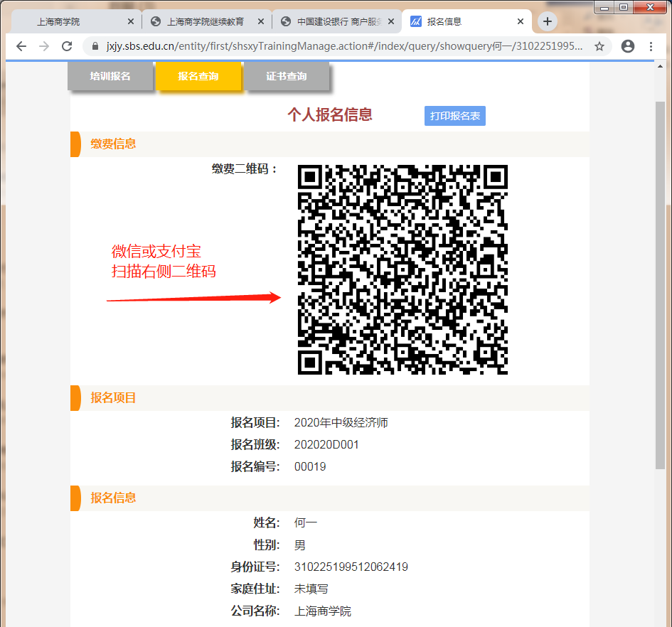Click the 缴费二维码 label
The height and width of the screenshot is (627, 672).
(x=245, y=169)
